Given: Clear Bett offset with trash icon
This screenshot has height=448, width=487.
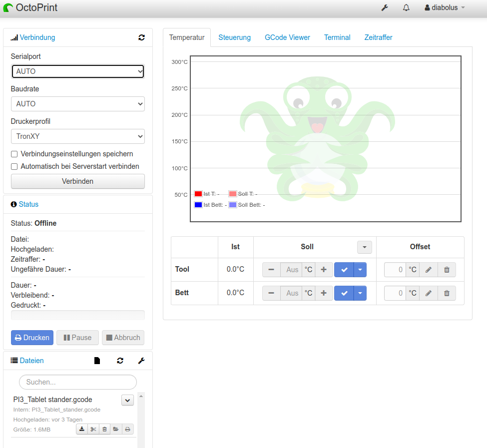Looking at the screenshot, I should 447,293.
